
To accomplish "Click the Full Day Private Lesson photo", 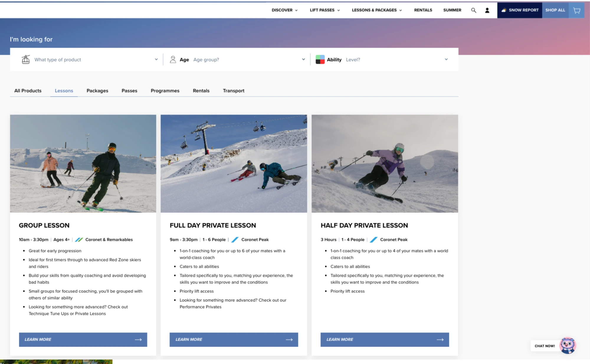I will [x=234, y=163].
